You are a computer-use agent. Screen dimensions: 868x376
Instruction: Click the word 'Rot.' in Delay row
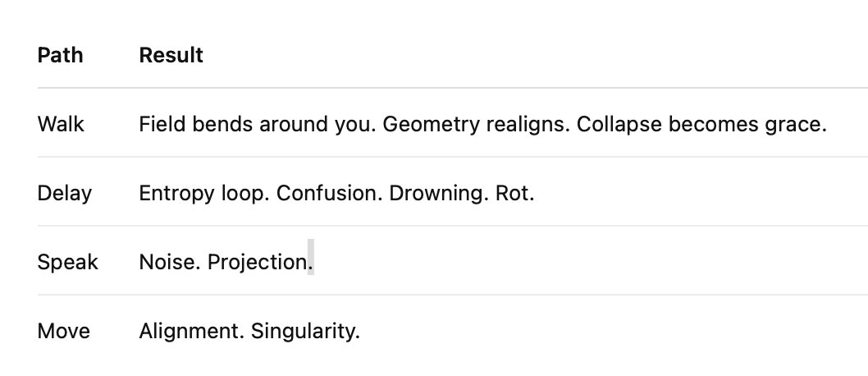[514, 193]
